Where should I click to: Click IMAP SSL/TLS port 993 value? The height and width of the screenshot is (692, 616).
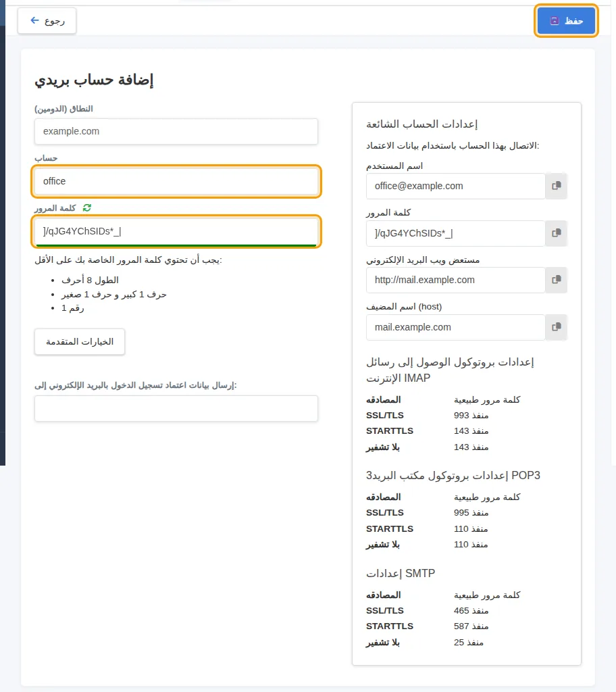pyautogui.click(x=471, y=416)
